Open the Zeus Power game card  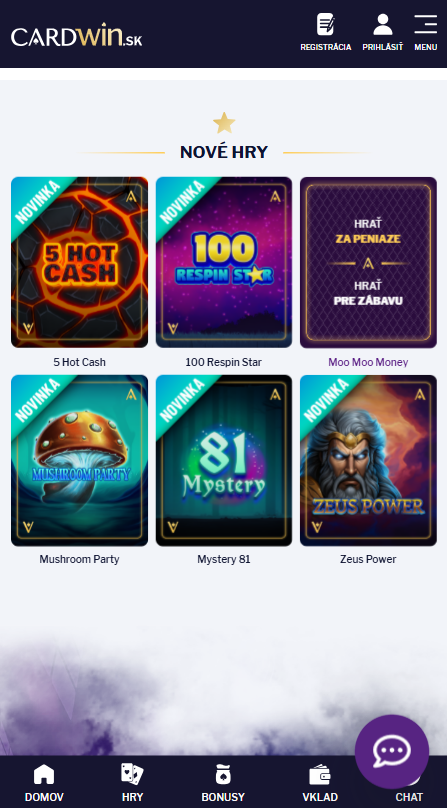(368, 460)
